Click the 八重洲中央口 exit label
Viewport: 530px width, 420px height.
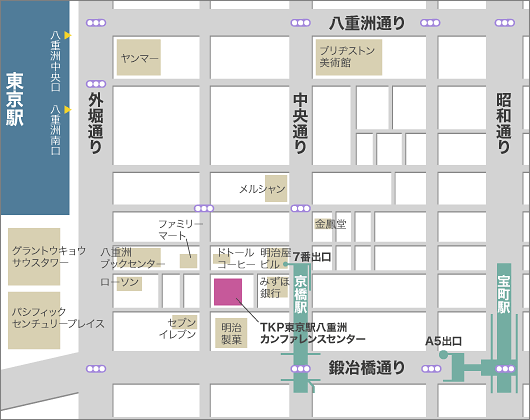pos(55,61)
